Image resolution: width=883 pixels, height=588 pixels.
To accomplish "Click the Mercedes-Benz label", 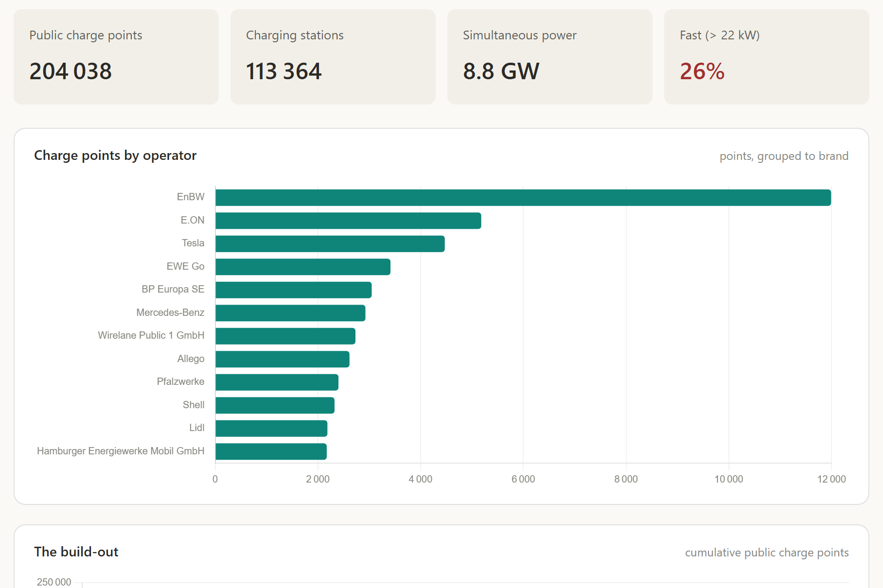I will (x=170, y=312).
